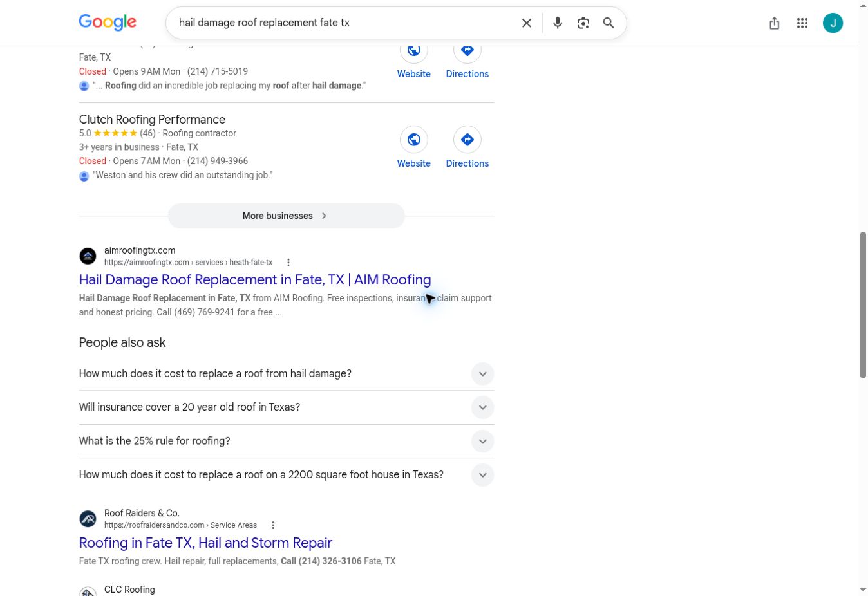
Task: Expand 20 year old roof insurance question
Action: pos(482,407)
